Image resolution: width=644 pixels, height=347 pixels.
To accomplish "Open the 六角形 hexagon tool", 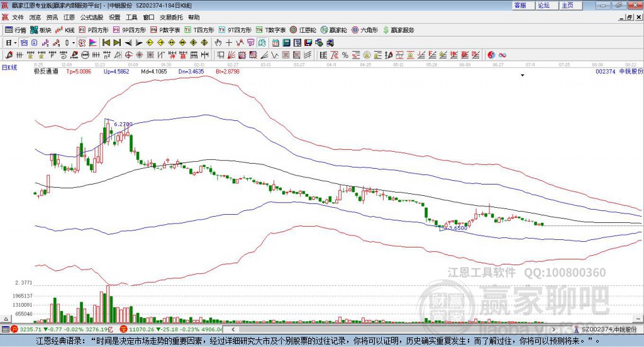I will (365, 30).
